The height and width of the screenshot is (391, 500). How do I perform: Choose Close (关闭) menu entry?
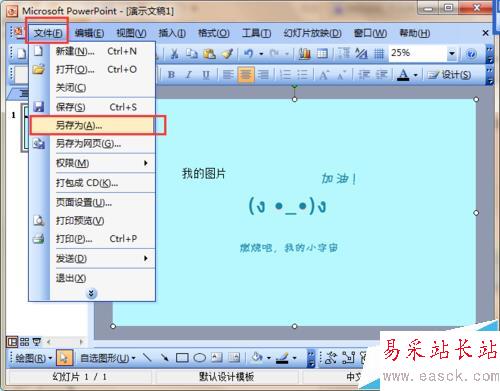click(92, 87)
